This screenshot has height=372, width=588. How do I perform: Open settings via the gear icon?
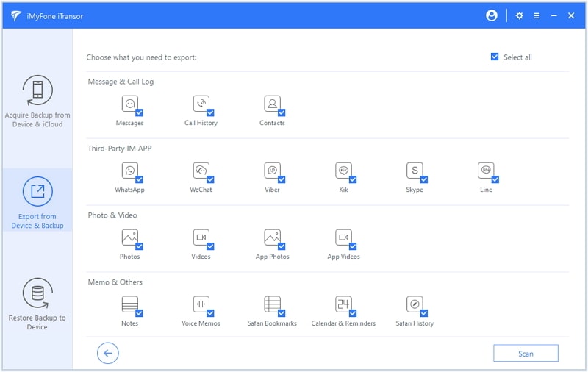coord(520,15)
